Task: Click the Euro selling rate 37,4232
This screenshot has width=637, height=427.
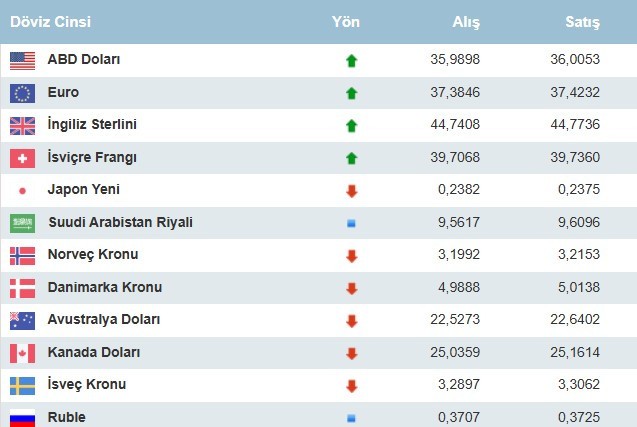Action: pos(575,92)
